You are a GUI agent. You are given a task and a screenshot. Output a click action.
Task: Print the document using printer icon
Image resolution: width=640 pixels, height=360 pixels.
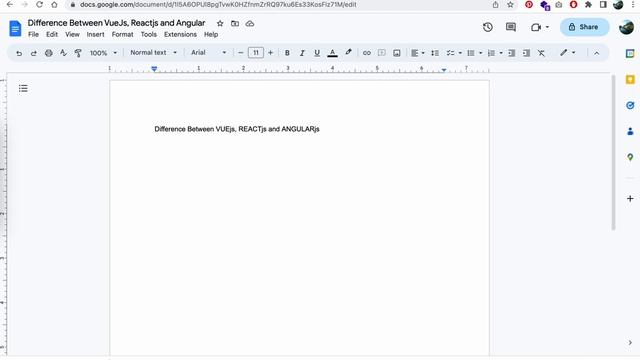click(49, 53)
